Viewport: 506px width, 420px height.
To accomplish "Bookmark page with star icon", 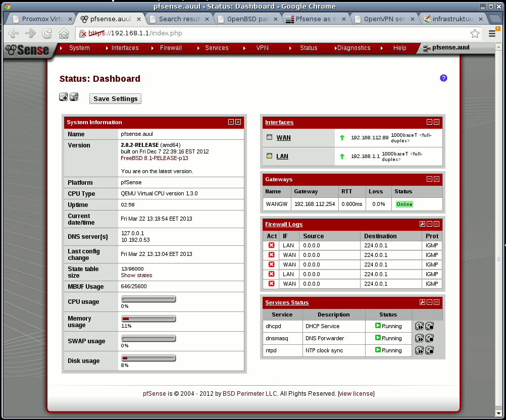I will [x=475, y=33].
